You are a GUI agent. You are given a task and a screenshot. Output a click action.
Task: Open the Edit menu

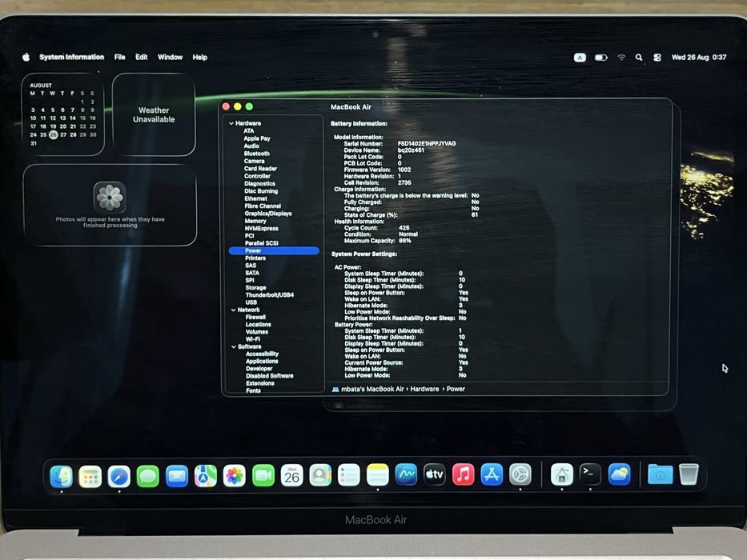(142, 57)
